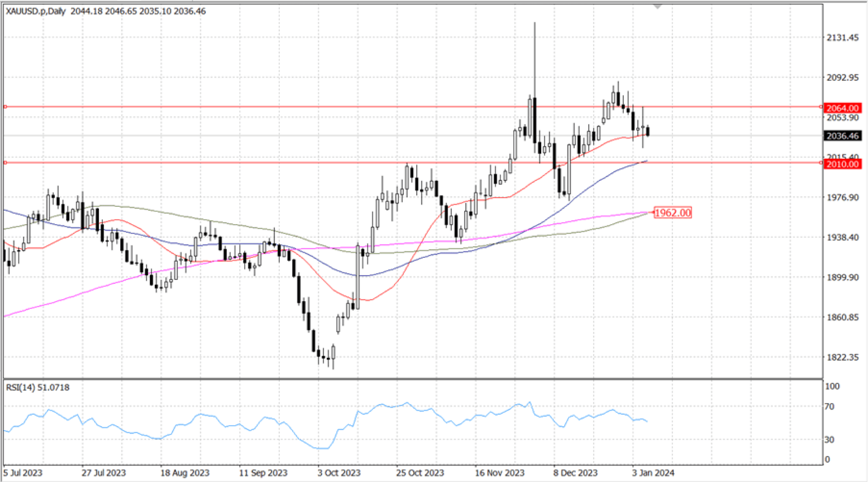
Task: Click the RSI 30 level label
Action: pyautogui.click(x=829, y=440)
